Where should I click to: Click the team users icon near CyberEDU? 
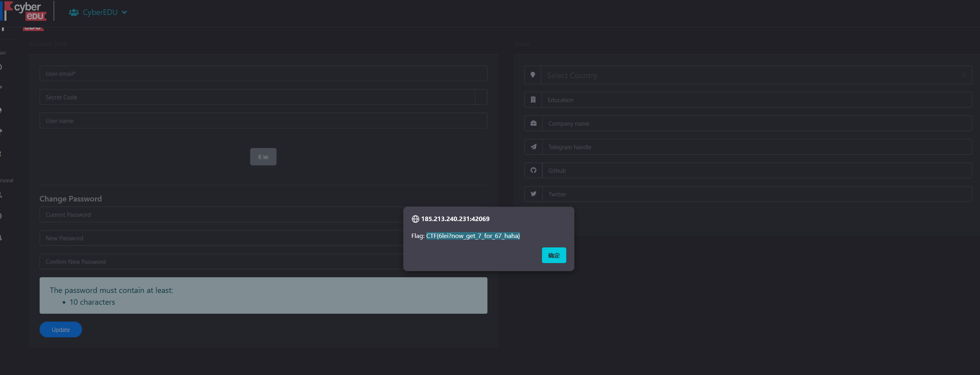coord(74,13)
